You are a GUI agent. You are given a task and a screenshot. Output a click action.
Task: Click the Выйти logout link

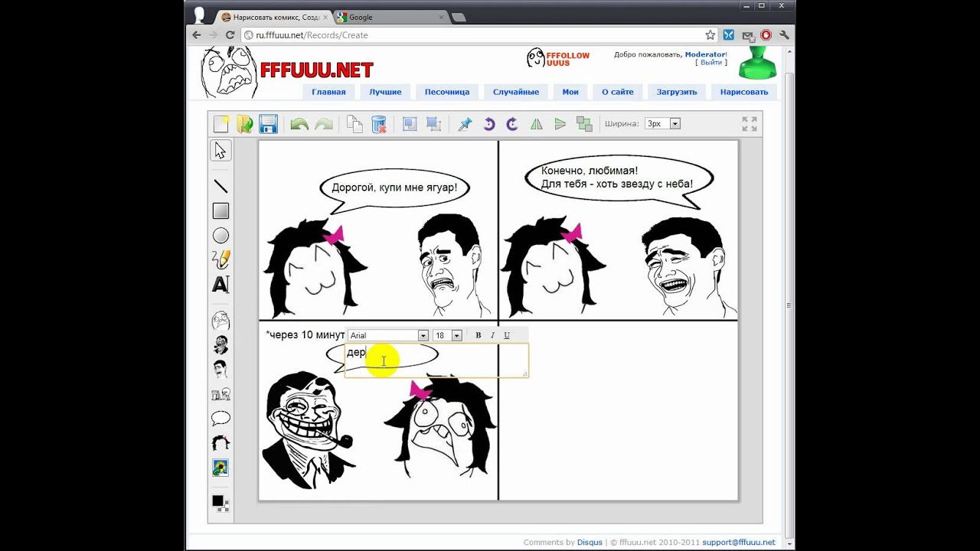click(x=711, y=63)
